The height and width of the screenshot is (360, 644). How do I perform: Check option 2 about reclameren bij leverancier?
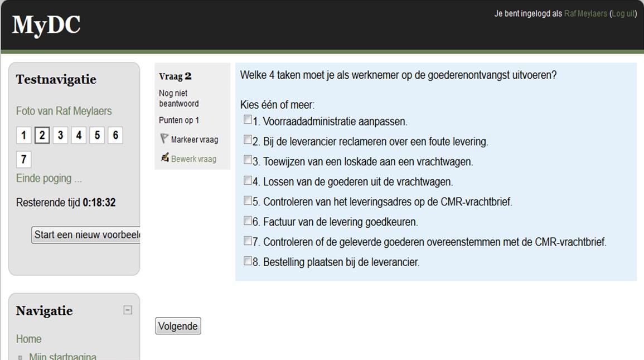pyautogui.click(x=248, y=140)
